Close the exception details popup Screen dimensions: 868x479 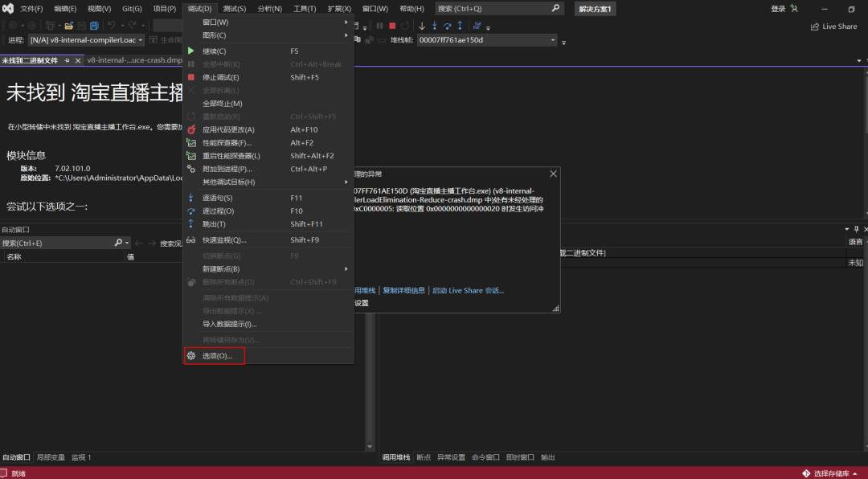(552, 174)
